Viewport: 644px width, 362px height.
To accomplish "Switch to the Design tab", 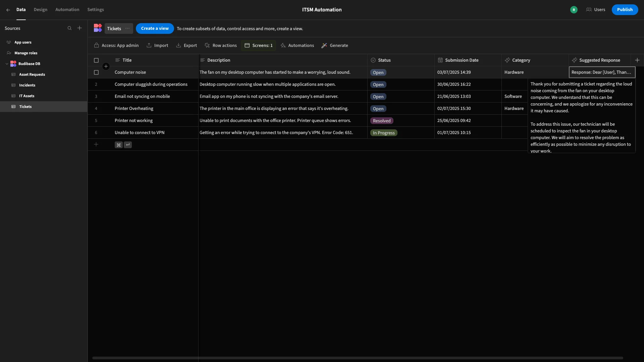I will tap(41, 10).
